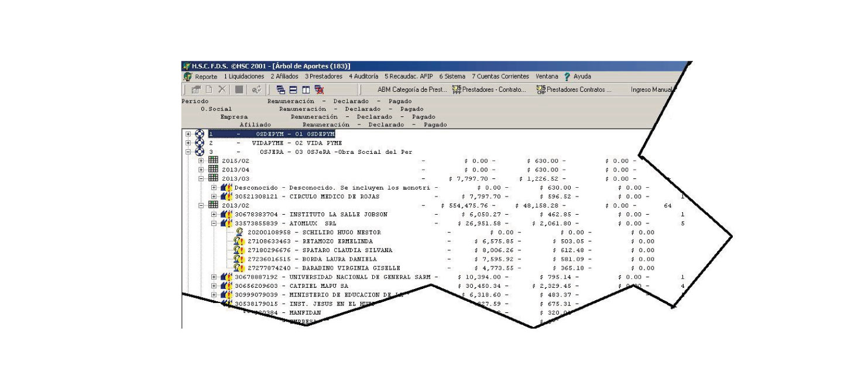Expand the CATRIEL MAPU SA node
The width and height of the screenshot is (868, 389).
click(214, 286)
